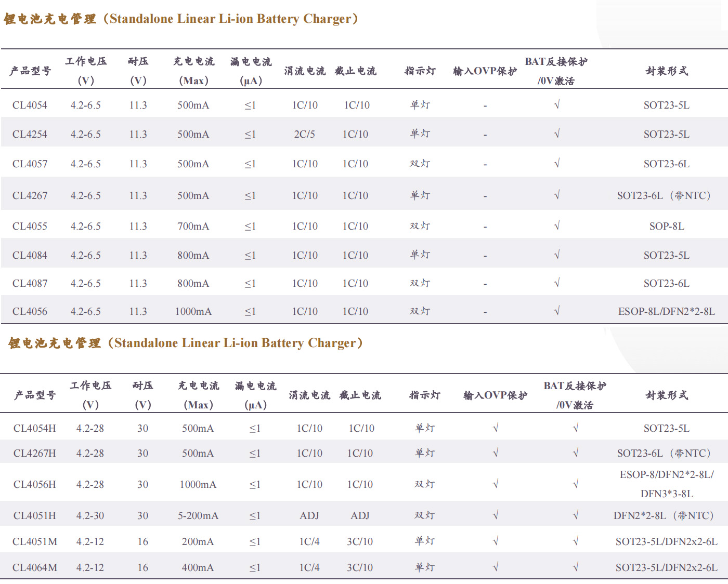Click the CL4051M model name
This screenshot has height=584, width=728.
[35, 542]
